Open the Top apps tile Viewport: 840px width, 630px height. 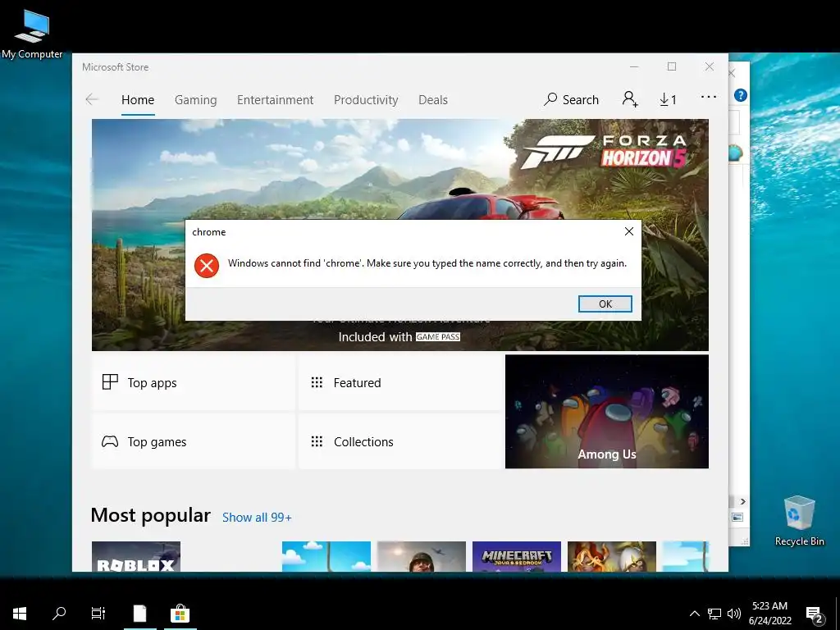(x=194, y=382)
